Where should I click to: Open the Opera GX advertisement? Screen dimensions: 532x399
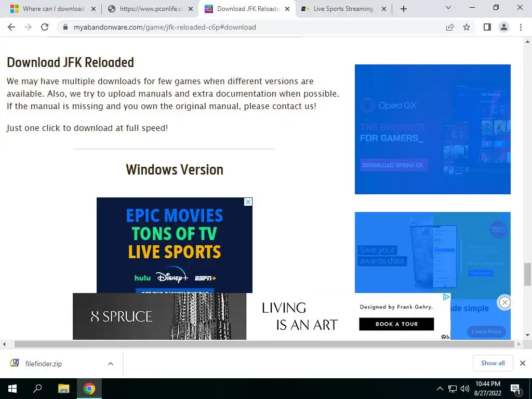[433, 129]
